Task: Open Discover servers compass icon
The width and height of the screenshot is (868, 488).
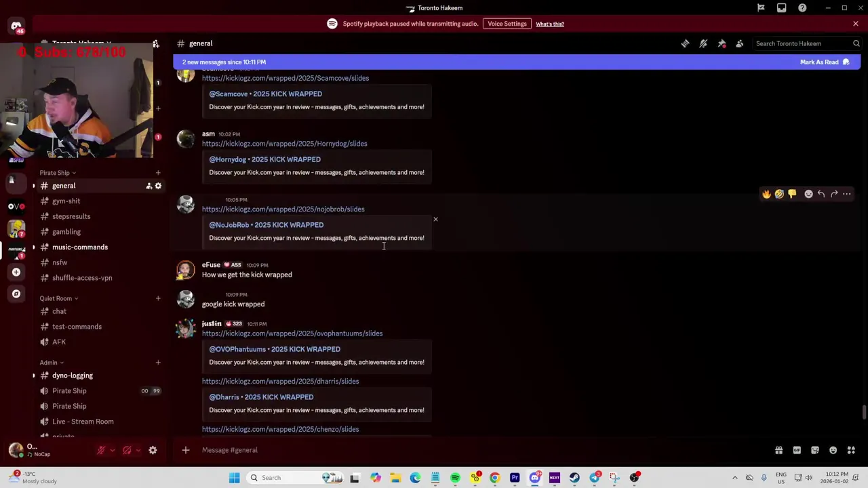Action: (16, 294)
